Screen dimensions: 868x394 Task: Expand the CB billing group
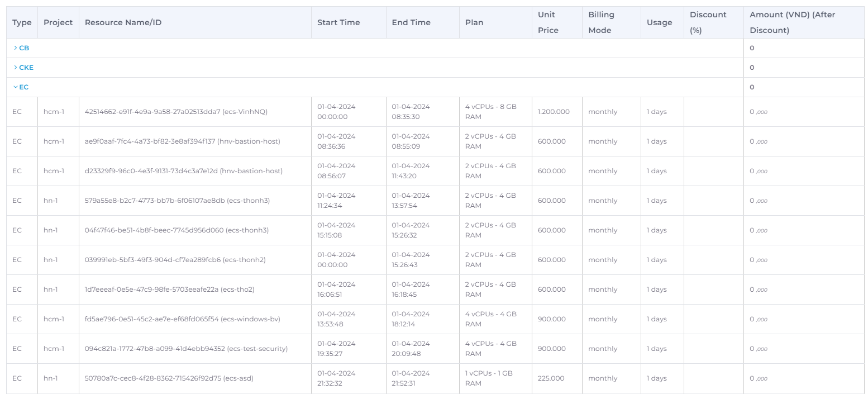click(23, 48)
